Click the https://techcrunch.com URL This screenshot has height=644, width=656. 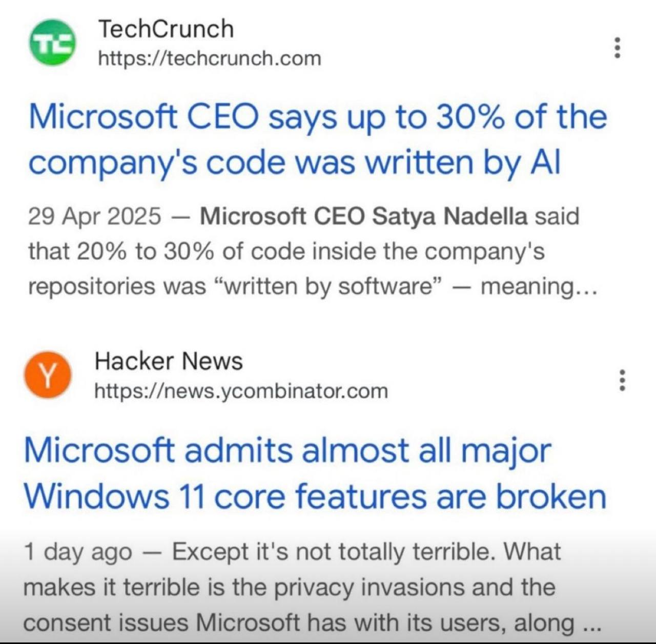[x=209, y=58]
